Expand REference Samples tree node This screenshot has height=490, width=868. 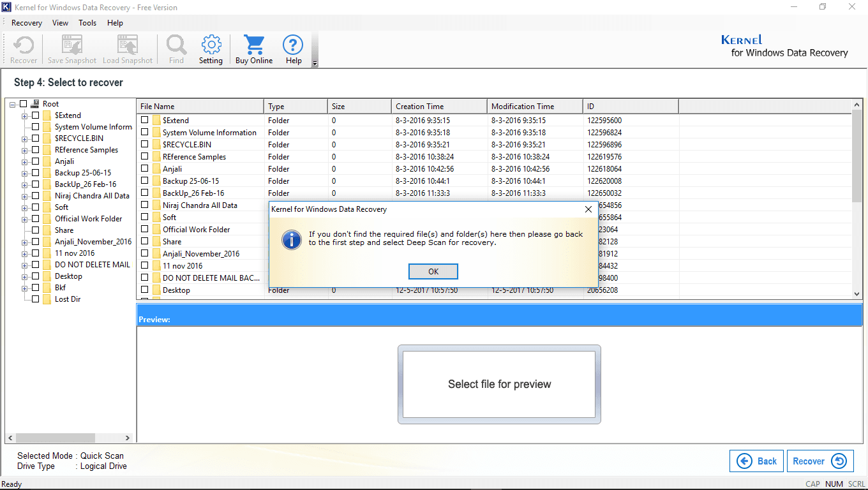[25, 150]
